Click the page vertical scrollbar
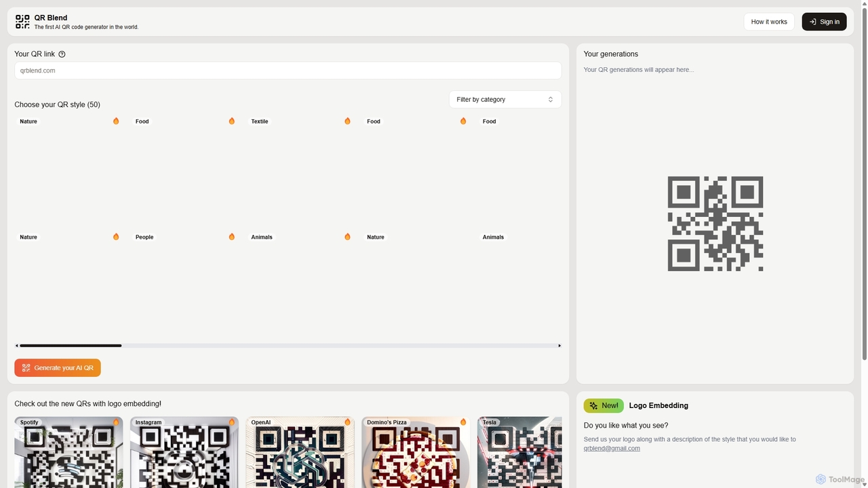This screenshot has width=868, height=488. (864, 183)
